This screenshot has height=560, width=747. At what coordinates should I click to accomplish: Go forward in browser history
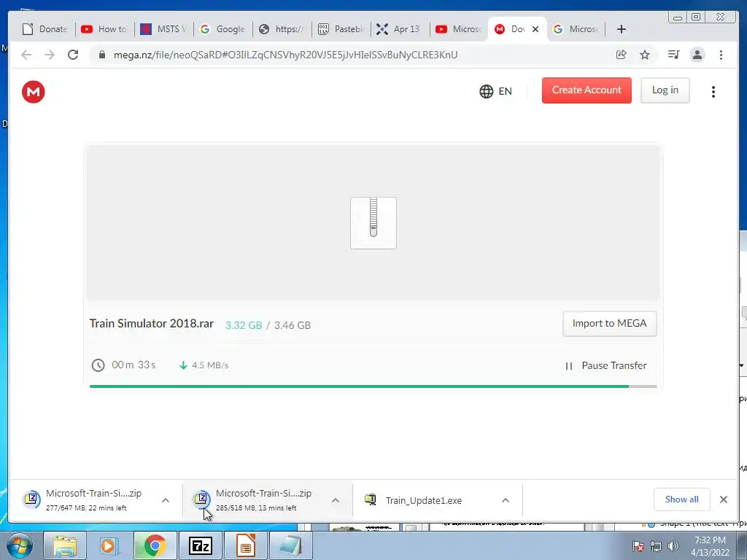tap(50, 55)
